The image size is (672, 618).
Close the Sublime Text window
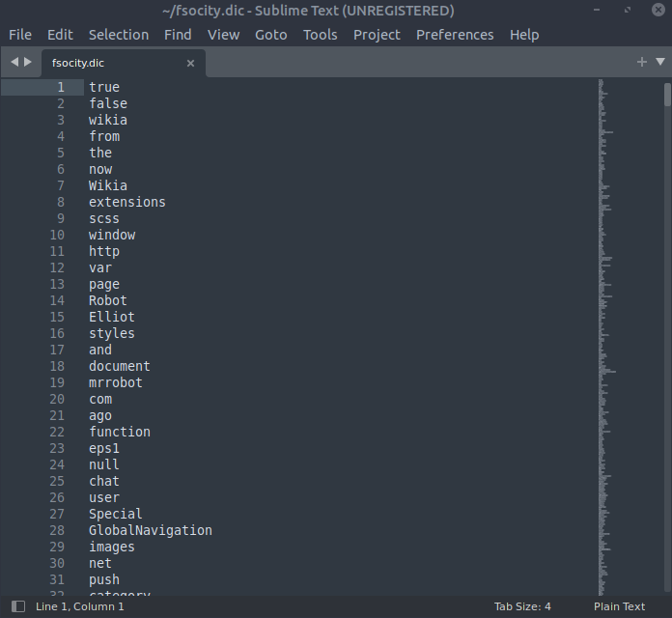[x=658, y=10]
